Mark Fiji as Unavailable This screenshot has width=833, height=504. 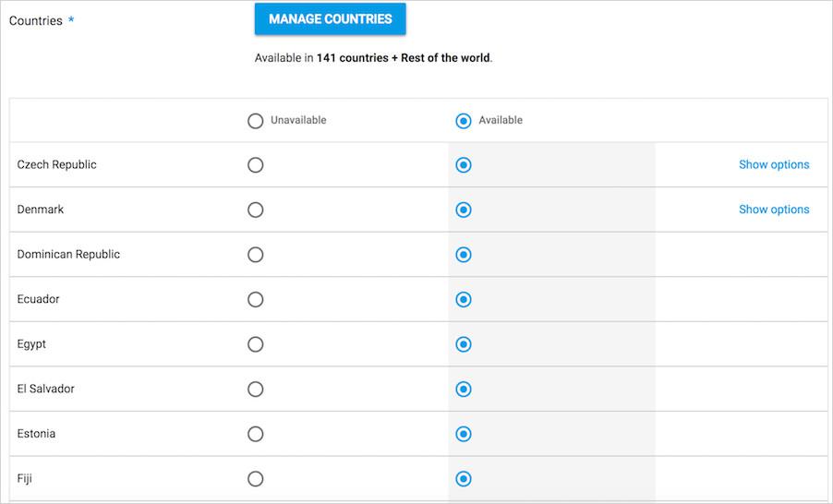(x=256, y=479)
